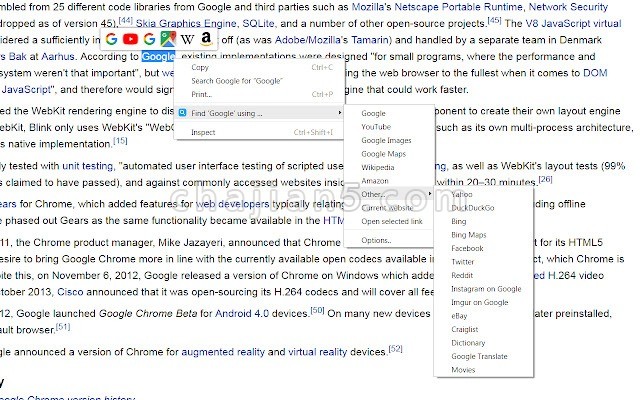The width and height of the screenshot is (640, 400).
Task: Open the Network Security link
Action: click(568, 7)
